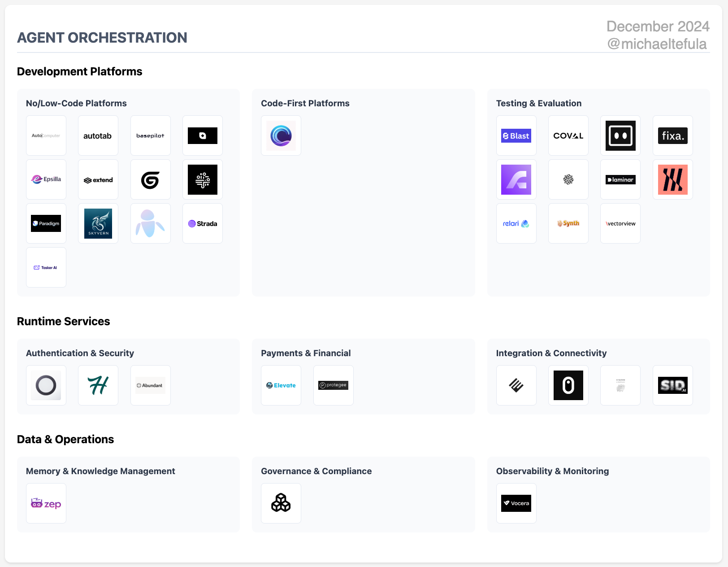This screenshot has width=728, height=567.
Task: Click the Tasker AI logo tile
Action: click(46, 267)
